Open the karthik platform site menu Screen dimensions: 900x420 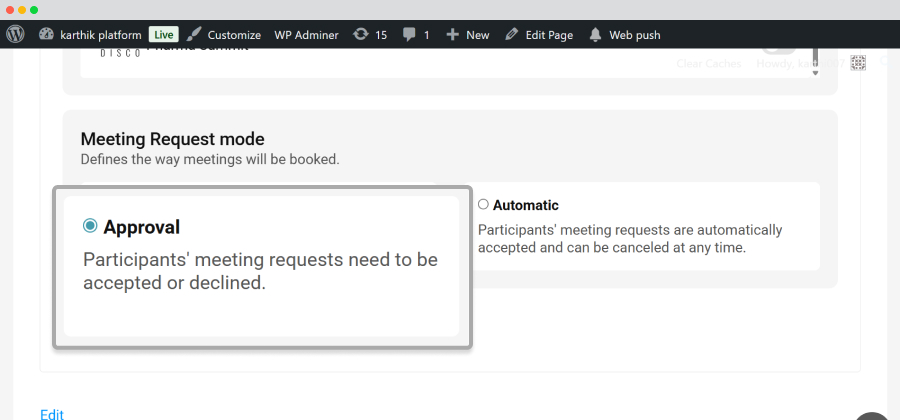(x=100, y=35)
